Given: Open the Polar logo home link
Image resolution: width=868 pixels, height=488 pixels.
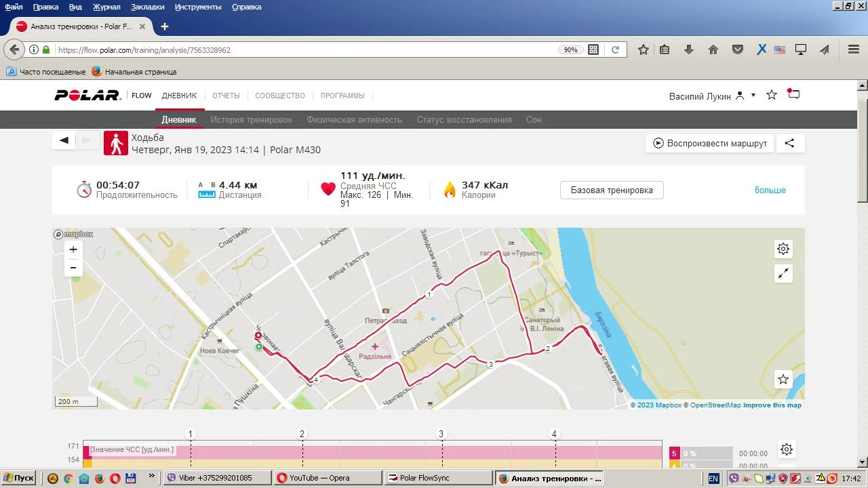Looking at the screenshot, I should [x=87, y=96].
